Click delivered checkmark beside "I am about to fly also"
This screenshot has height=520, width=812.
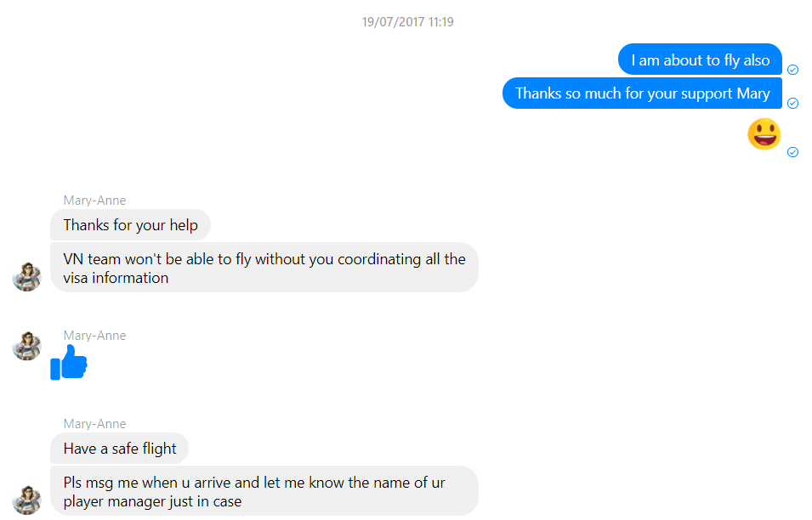tap(792, 70)
